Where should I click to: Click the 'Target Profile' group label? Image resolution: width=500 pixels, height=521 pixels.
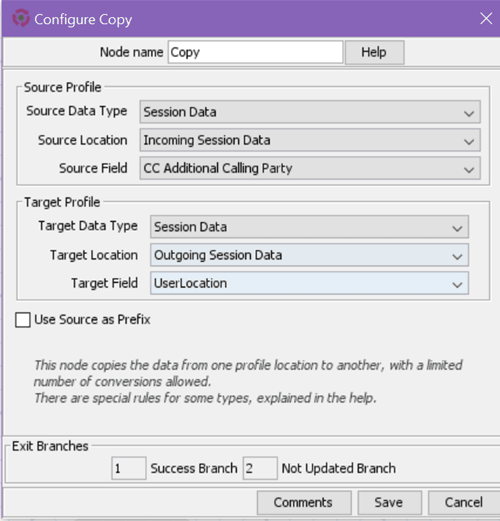[62, 202]
